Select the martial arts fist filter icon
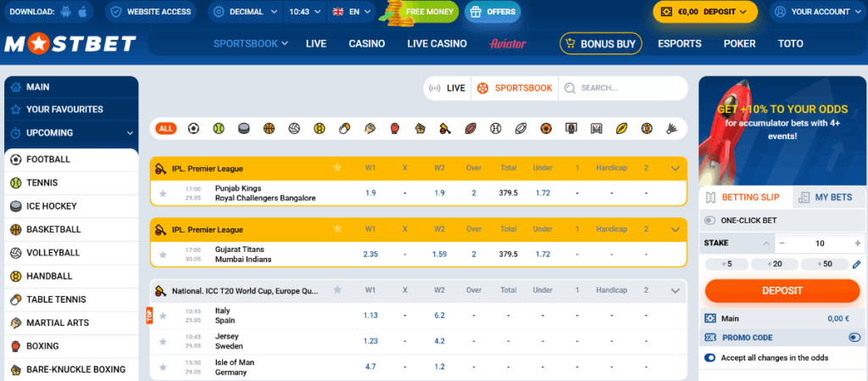This screenshot has height=381, width=868. (x=370, y=128)
